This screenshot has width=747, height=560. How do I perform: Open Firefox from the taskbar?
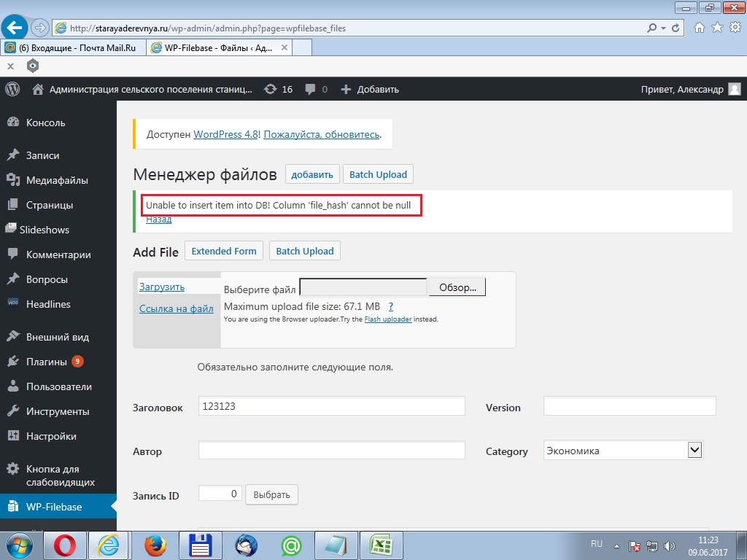[x=155, y=545]
